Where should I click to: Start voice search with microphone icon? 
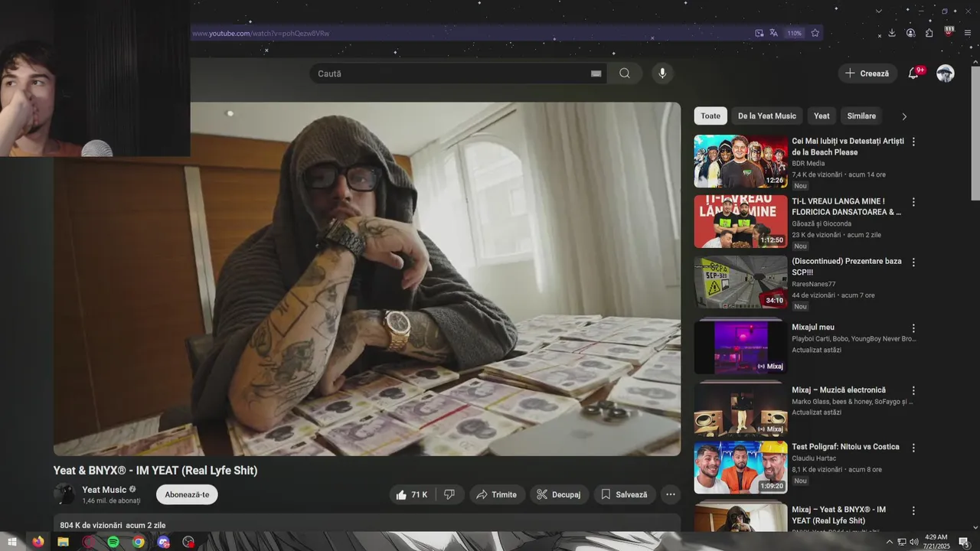pyautogui.click(x=662, y=73)
